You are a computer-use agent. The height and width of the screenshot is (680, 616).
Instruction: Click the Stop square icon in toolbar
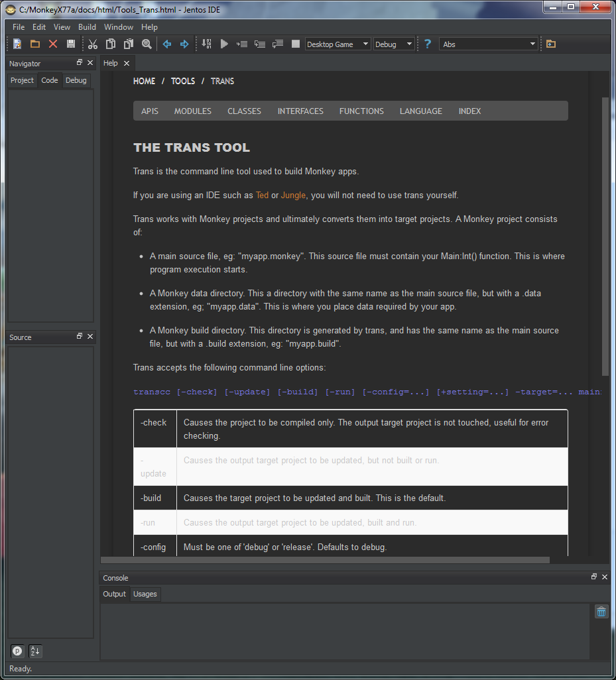pos(295,44)
